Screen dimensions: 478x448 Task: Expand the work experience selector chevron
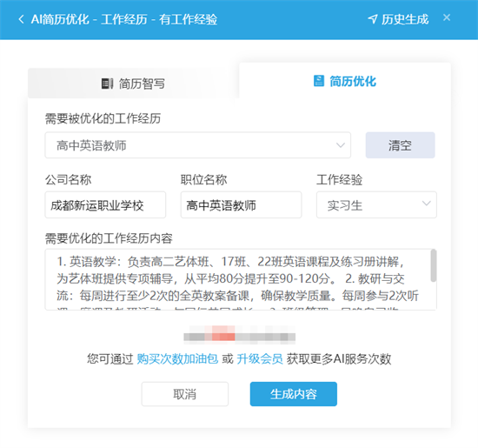341,145
